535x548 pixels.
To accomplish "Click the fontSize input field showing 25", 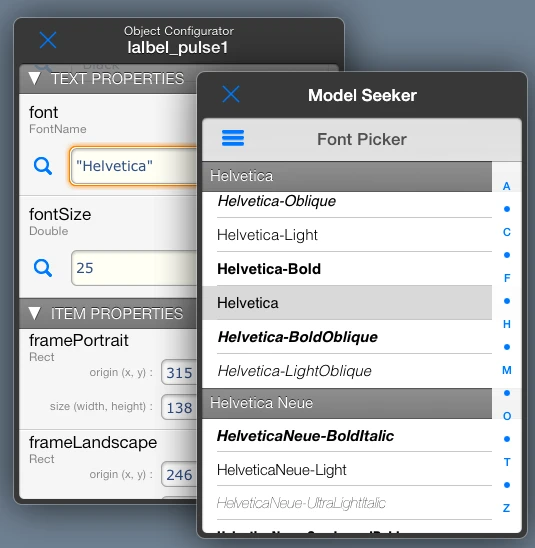I will click(134, 268).
